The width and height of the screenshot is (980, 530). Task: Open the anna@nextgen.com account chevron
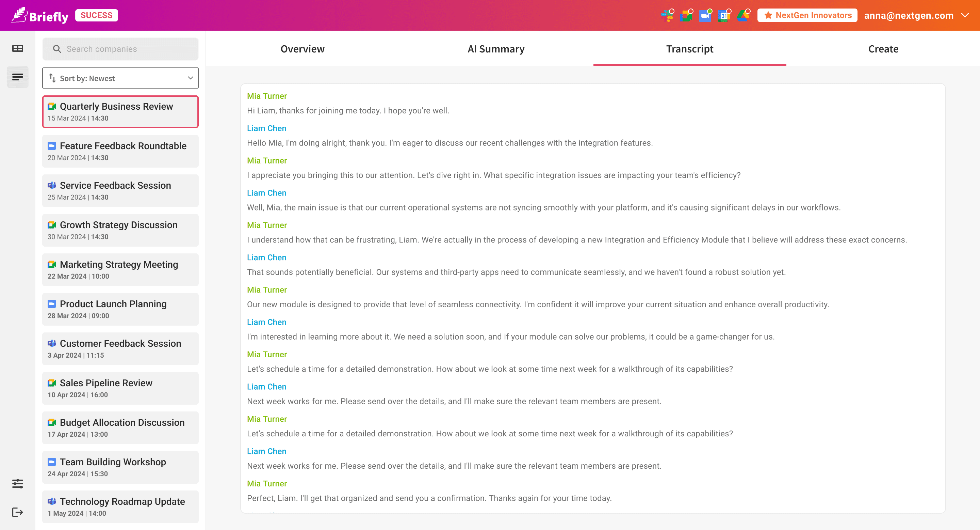(x=965, y=15)
